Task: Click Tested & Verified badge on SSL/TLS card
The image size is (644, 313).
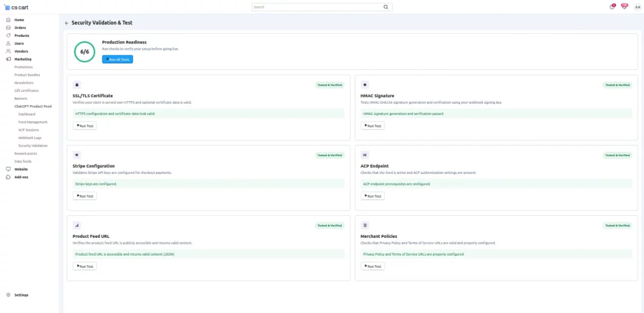Action: pos(330,85)
